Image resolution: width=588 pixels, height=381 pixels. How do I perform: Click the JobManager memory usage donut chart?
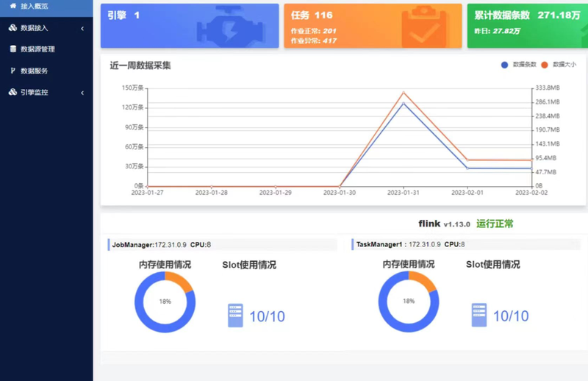point(165,302)
